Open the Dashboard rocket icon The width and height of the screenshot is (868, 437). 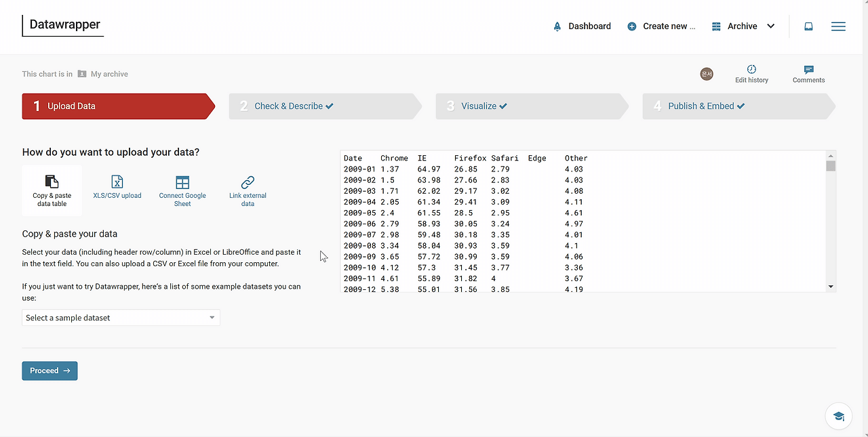(x=557, y=26)
